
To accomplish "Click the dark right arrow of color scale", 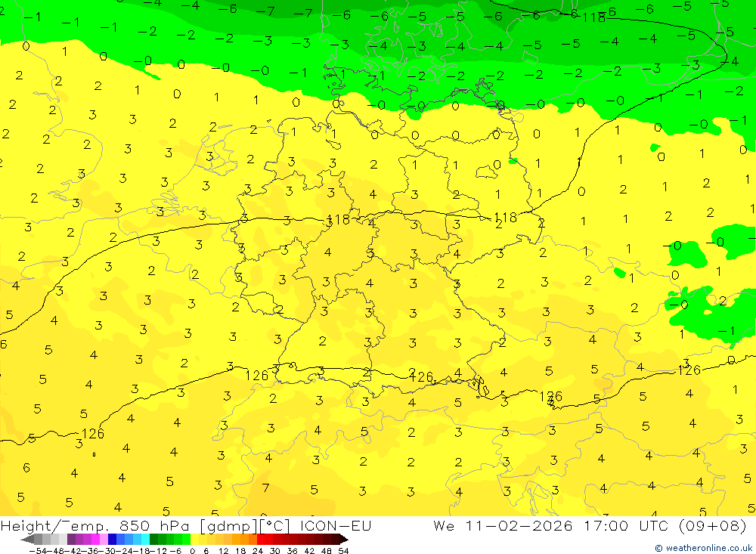I will (344, 539).
